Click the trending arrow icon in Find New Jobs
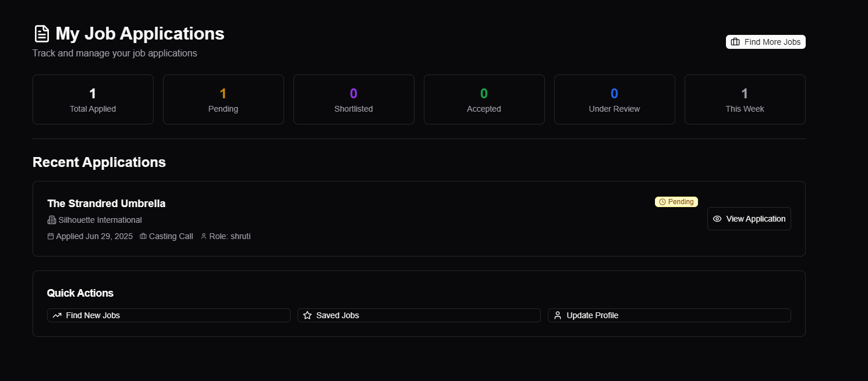Image resolution: width=868 pixels, height=381 pixels. [x=57, y=315]
